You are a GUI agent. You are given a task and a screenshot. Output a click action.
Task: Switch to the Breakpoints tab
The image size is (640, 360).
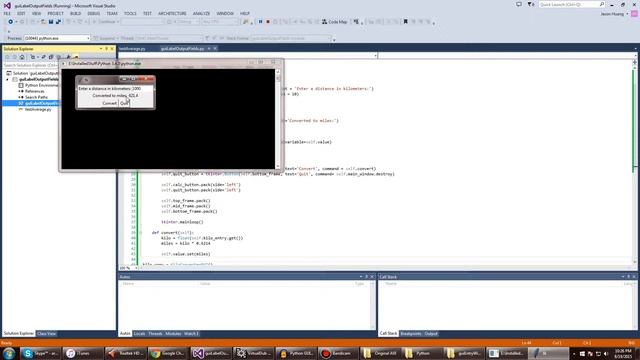(411, 333)
